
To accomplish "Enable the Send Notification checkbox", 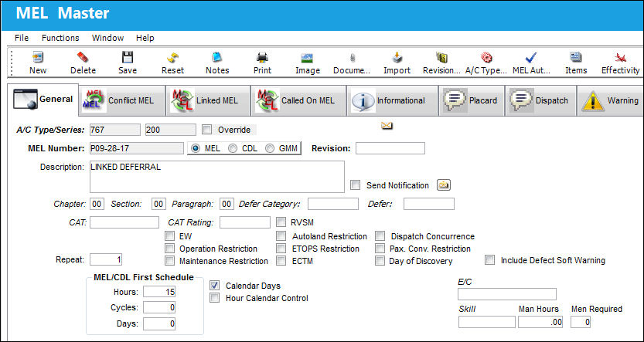I will (x=356, y=185).
